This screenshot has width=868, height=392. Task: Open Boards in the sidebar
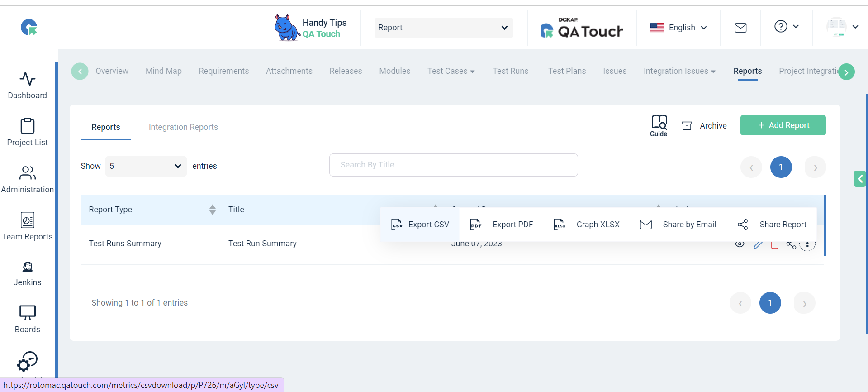pos(28,319)
